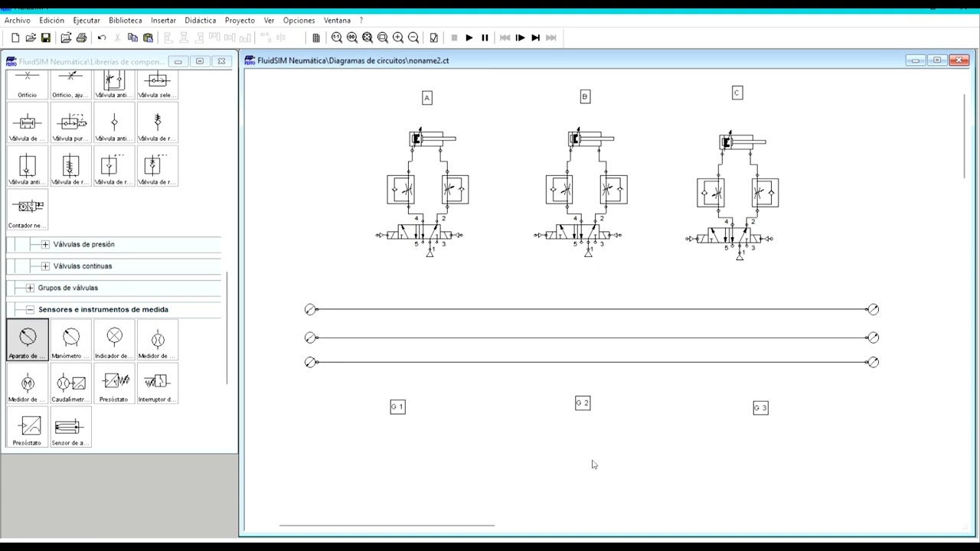Click the zoom out magnifier
This screenshot has height=551, width=980.
[x=413, y=37]
